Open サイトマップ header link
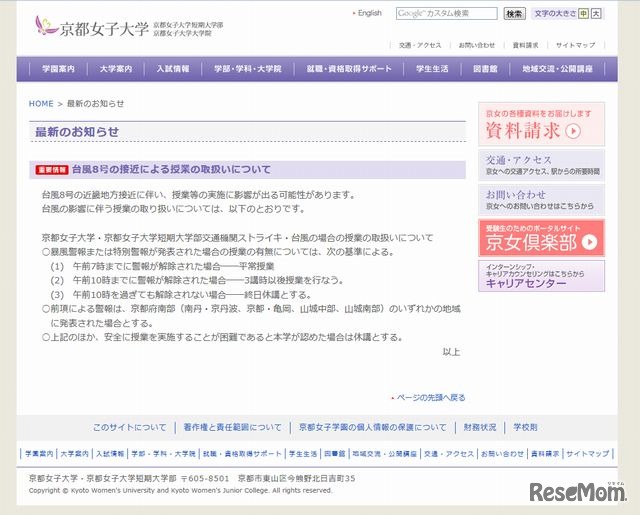The height and width of the screenshot is (515, 640). (x=575, y=45)
